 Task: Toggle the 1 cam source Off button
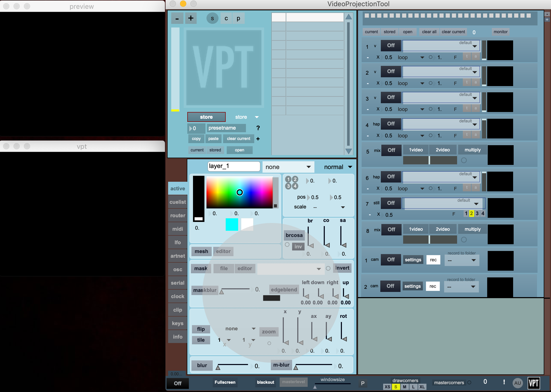[391, 260]
